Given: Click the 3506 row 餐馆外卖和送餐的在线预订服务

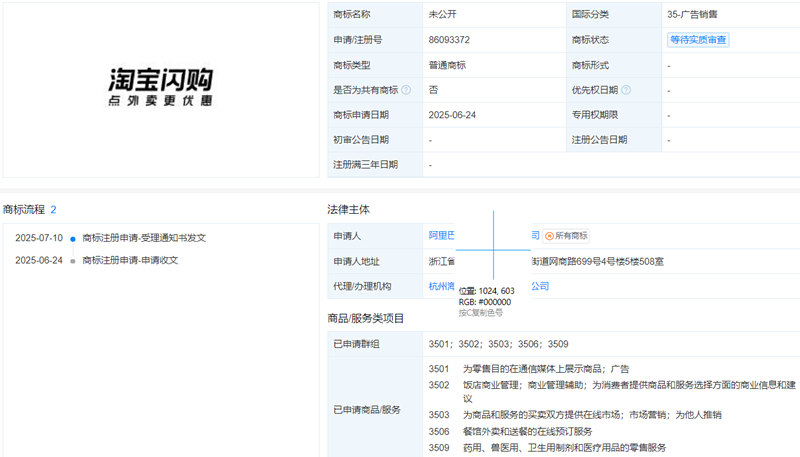Looking at the screenshot, I should (x=510, y=431).
